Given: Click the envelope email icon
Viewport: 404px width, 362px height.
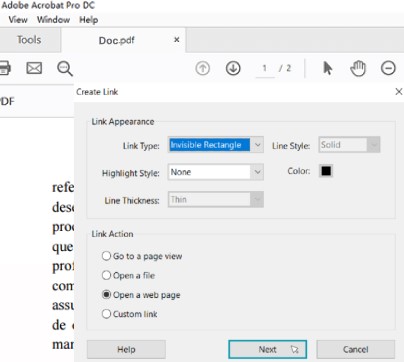Looking at the screenshot, I should click(x=34, y=68).
